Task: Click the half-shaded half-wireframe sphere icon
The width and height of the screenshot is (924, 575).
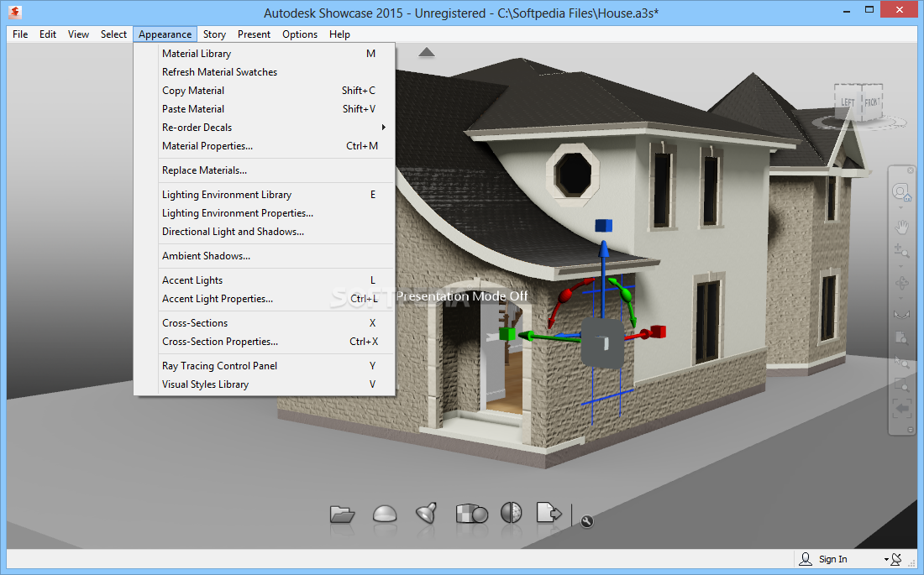Action: [x=511, y=513]
